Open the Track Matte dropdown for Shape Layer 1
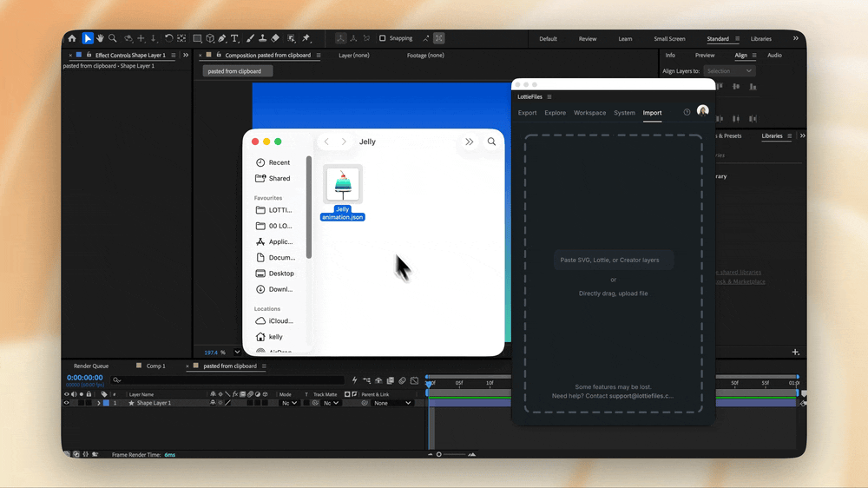868x488 pixels. click(x=331, y=403)
